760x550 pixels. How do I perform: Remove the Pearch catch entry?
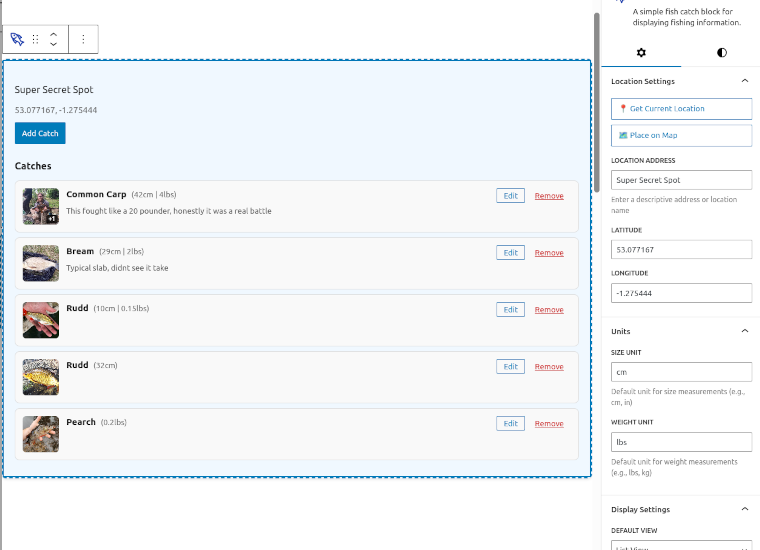pos(549,424)
